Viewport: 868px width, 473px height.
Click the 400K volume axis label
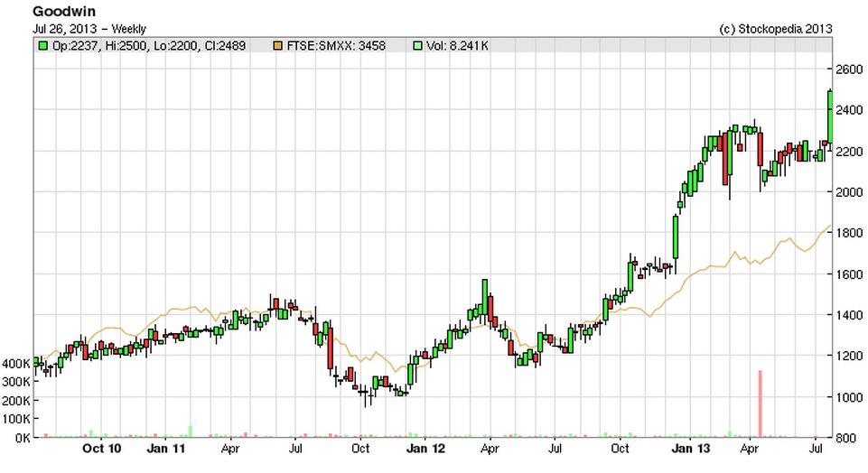16,364
